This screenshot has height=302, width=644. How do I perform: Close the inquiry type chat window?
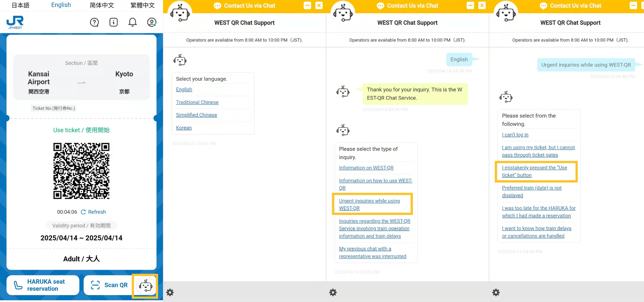tap(482, 5)
